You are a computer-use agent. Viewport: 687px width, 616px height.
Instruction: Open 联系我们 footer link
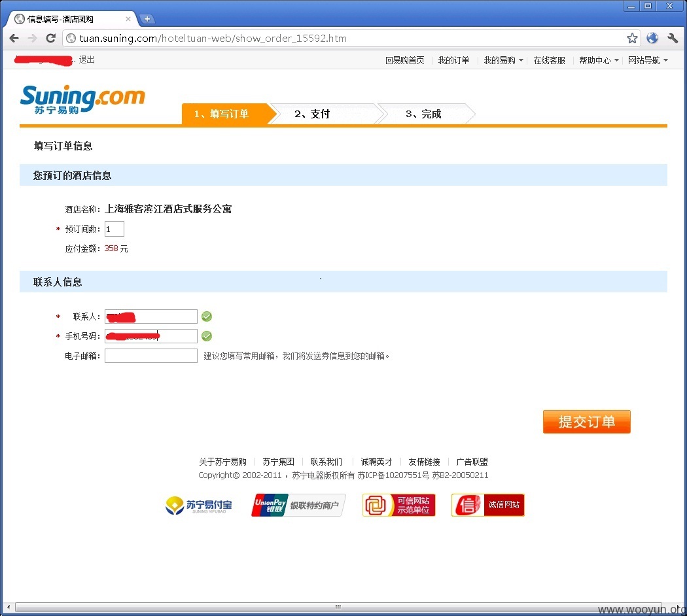pyautogui.click(x=326, y=462)
